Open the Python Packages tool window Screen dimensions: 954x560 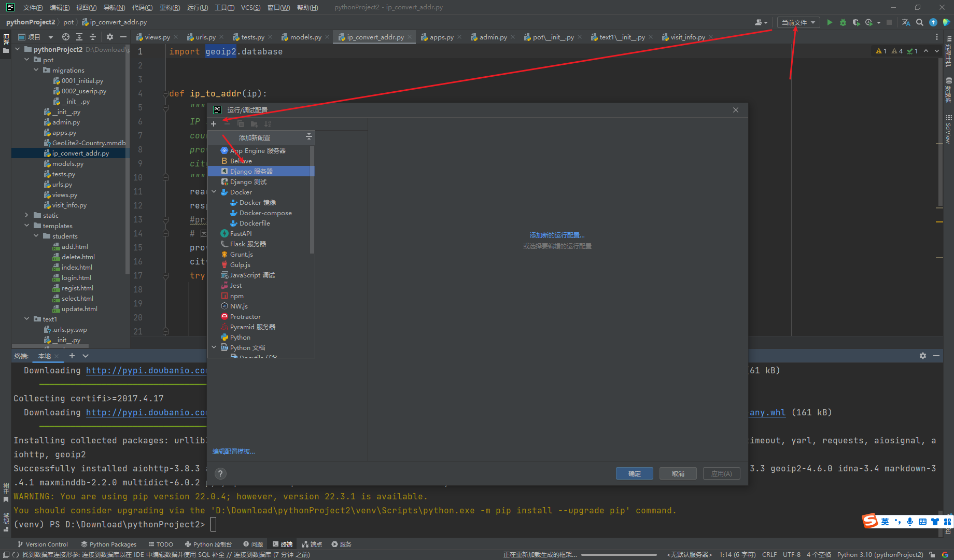(108, 544)
